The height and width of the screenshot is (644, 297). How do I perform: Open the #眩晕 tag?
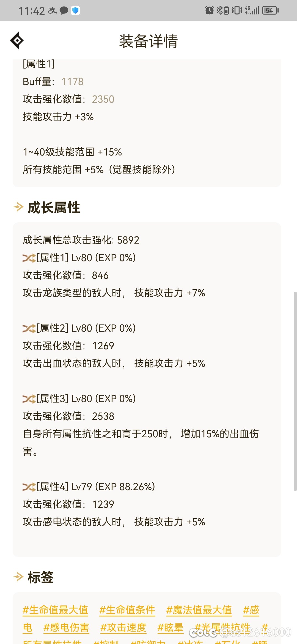pos(170,628)
